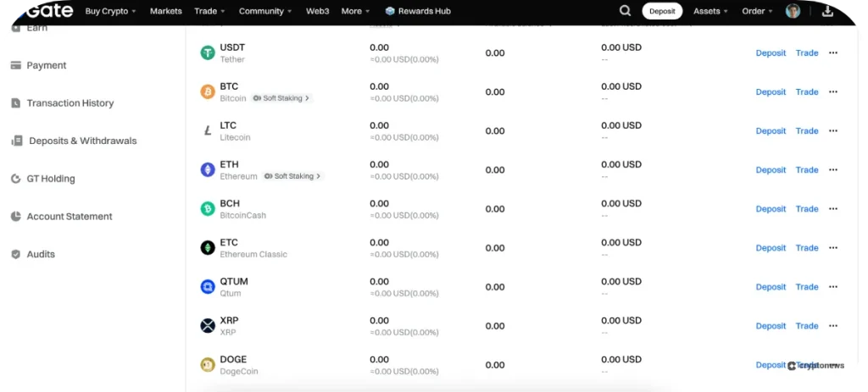The height and width of the screenshot is (392, 868).
Task: Go to Markets page
Action: point(166,11)
